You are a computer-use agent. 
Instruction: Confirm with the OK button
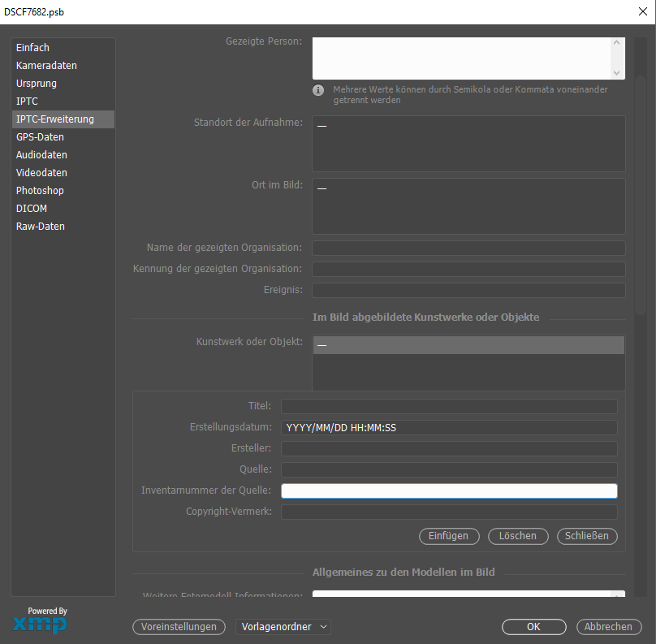point(533,627)
